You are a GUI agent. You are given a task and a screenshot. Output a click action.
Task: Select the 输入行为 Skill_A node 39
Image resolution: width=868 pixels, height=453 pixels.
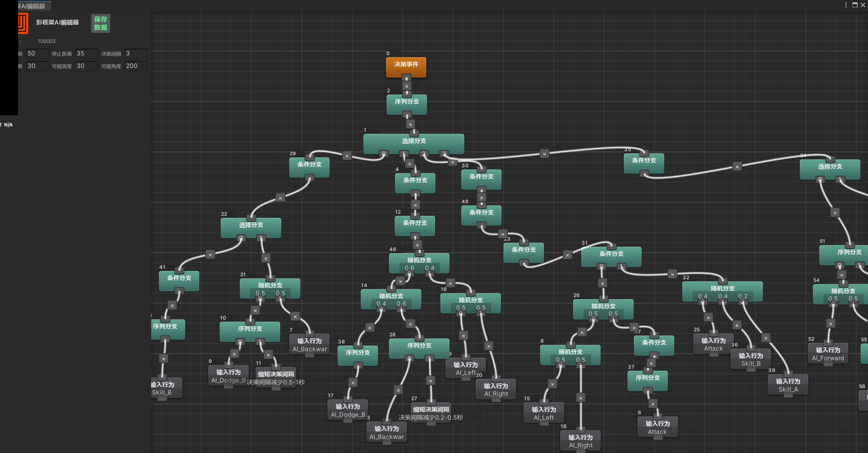788,385
